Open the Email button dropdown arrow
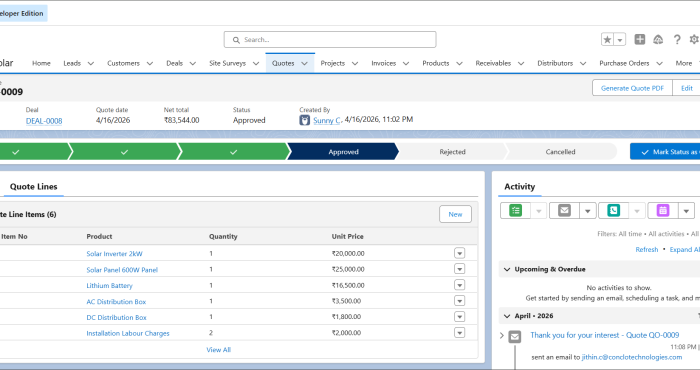700x370 pixels. coord(588,211)
